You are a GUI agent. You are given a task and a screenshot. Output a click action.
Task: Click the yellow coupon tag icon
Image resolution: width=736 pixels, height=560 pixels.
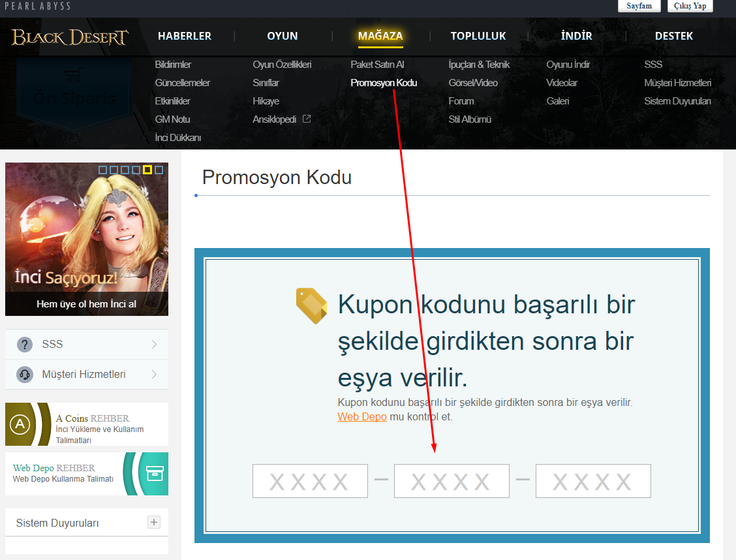pyautogui.click(x=311, y=305)
